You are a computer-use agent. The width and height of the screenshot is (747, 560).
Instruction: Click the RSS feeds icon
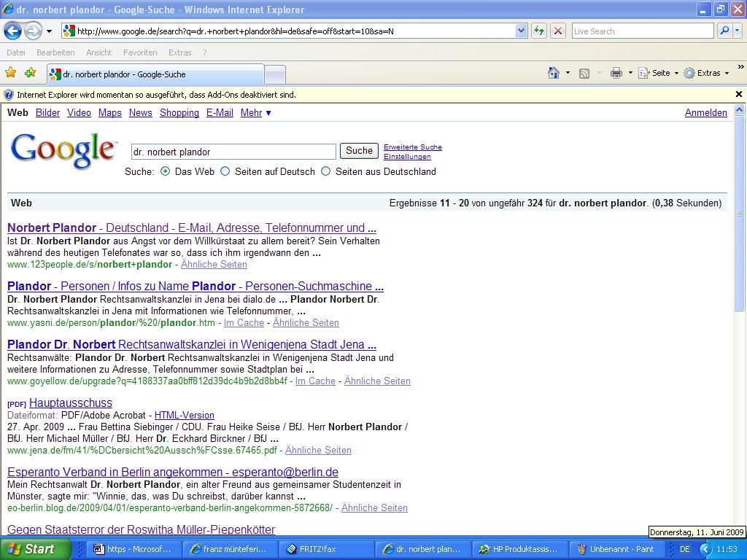click(584, 74)
